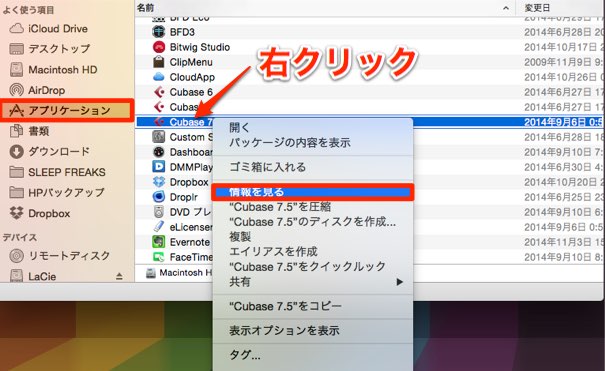Click the DVD プレーヤー app icon
Viewport: 605px width, 371px height.
[159, 212]
